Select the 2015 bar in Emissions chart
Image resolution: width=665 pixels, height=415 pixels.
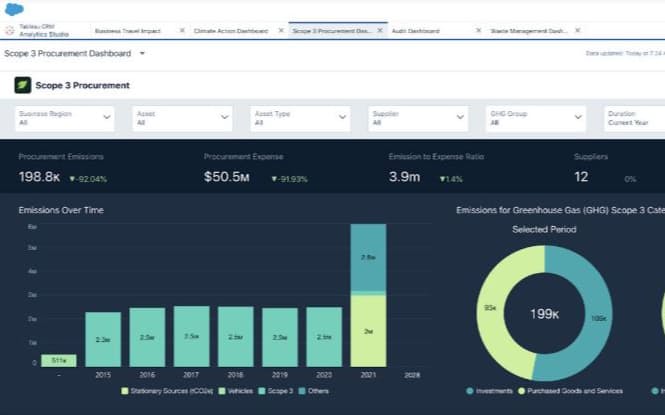tap(103, 340)
